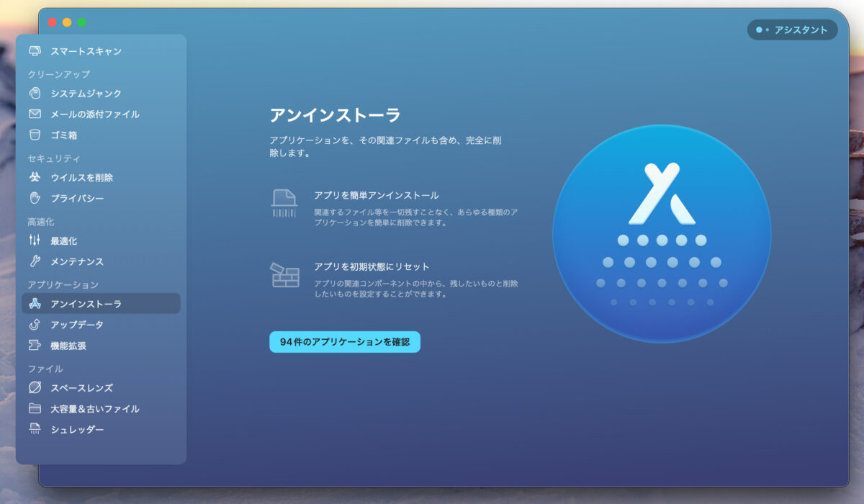Click the Smart Scan monitor icon

pos(35,51)
